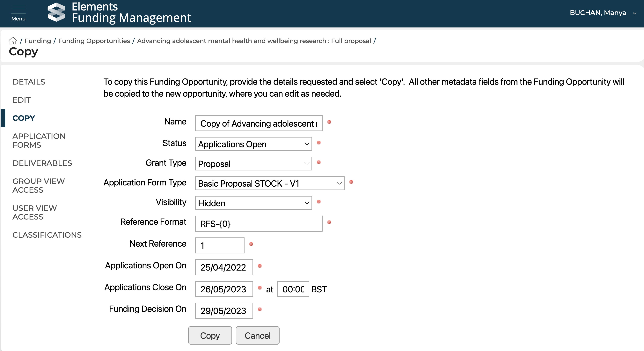Click the red dot beside Funding Decision On
This screenshot has width=644, height=351.
coord(260,309)
